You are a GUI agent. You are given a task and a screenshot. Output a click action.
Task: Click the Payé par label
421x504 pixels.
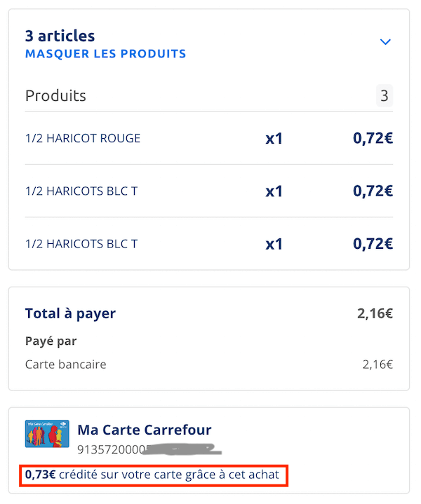pos(51,341)
